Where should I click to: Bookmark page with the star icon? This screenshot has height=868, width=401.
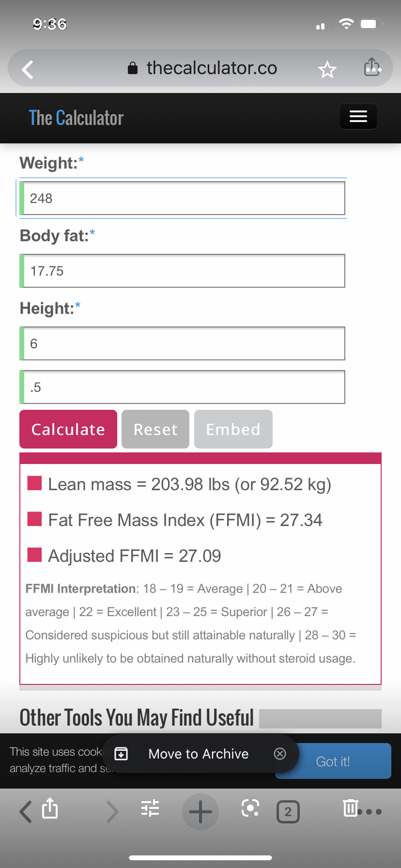pyautogui.click(x=327, y=70)
